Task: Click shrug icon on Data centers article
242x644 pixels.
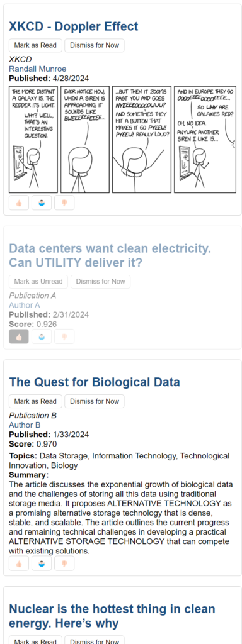Action: [x=42, y=336]
